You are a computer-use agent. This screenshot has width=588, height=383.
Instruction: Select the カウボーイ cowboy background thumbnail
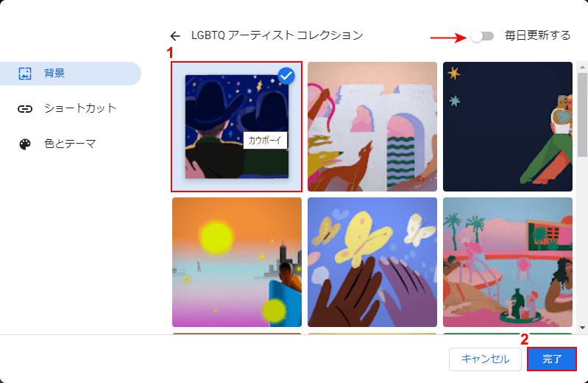237,127
